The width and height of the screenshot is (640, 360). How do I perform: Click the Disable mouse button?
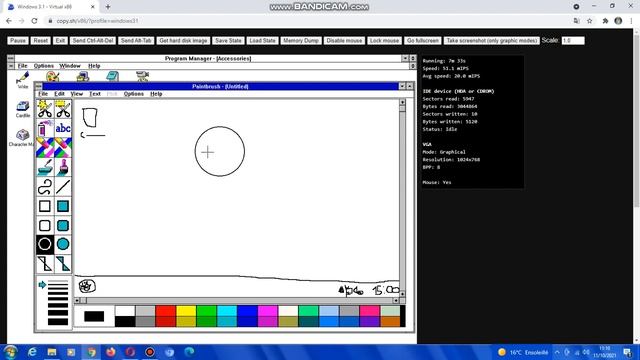[x=344, y=40]
